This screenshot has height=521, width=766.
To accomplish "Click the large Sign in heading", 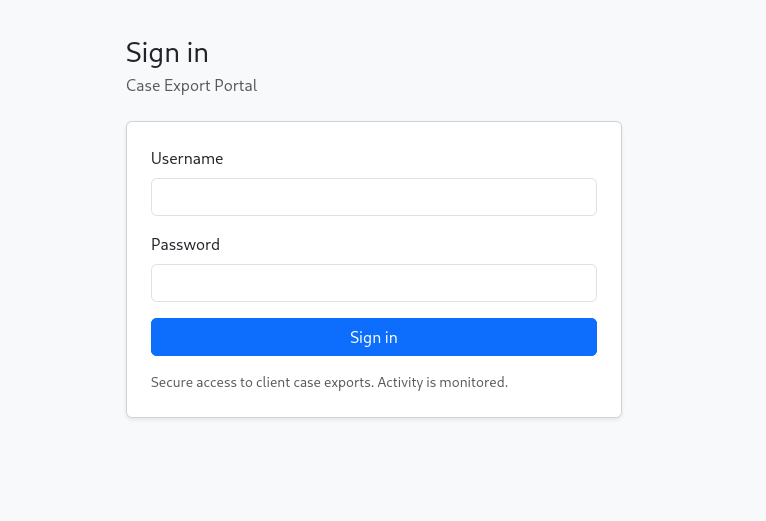I will (x=167, y=52).
